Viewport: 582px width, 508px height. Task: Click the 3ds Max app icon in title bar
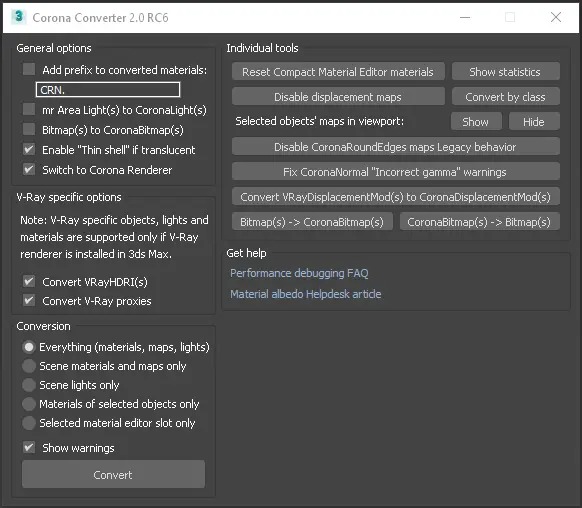click(x=19, y=17)
